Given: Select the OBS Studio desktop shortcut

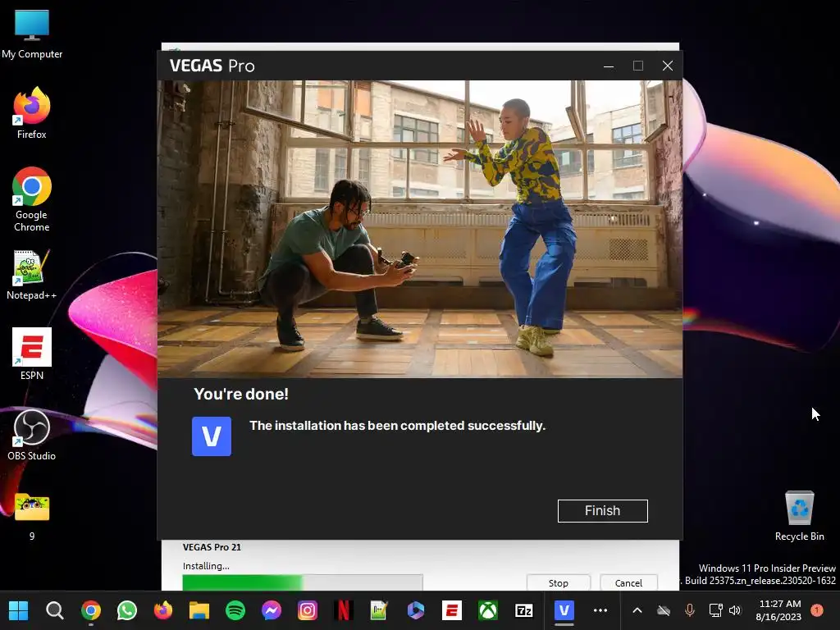Looking at the screenshot, I should (x=32, y=435).
